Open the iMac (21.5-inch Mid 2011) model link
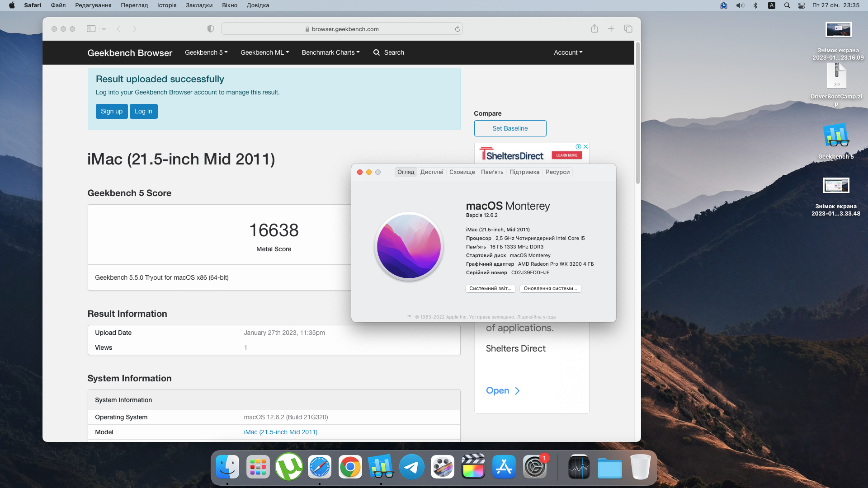Screen dimensions: 868x488 click(x=280, y=432)
